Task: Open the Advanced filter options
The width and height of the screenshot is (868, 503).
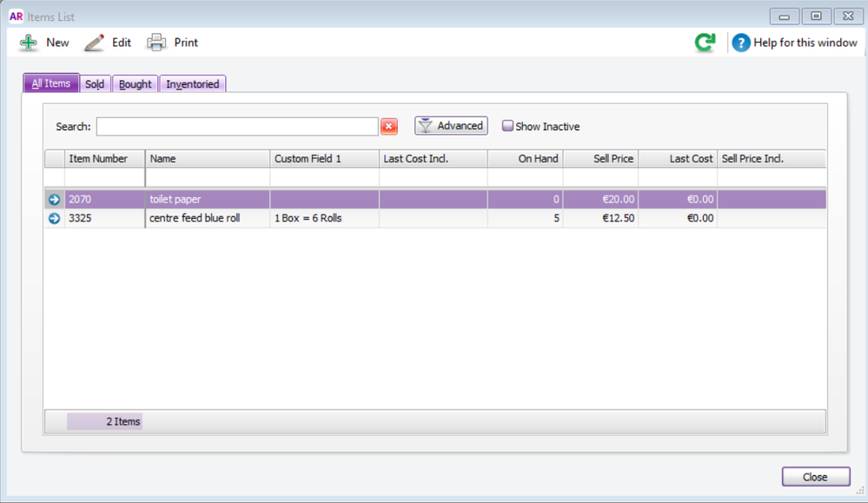Action: [x=451, y=126]
